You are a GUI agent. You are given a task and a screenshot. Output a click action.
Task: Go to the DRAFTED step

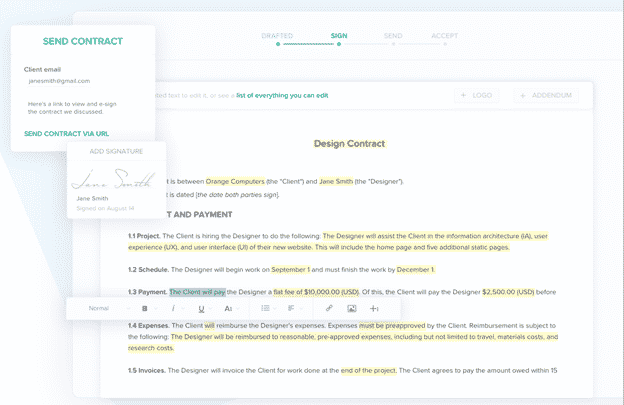pyautogui.click(x=277, y=36)
